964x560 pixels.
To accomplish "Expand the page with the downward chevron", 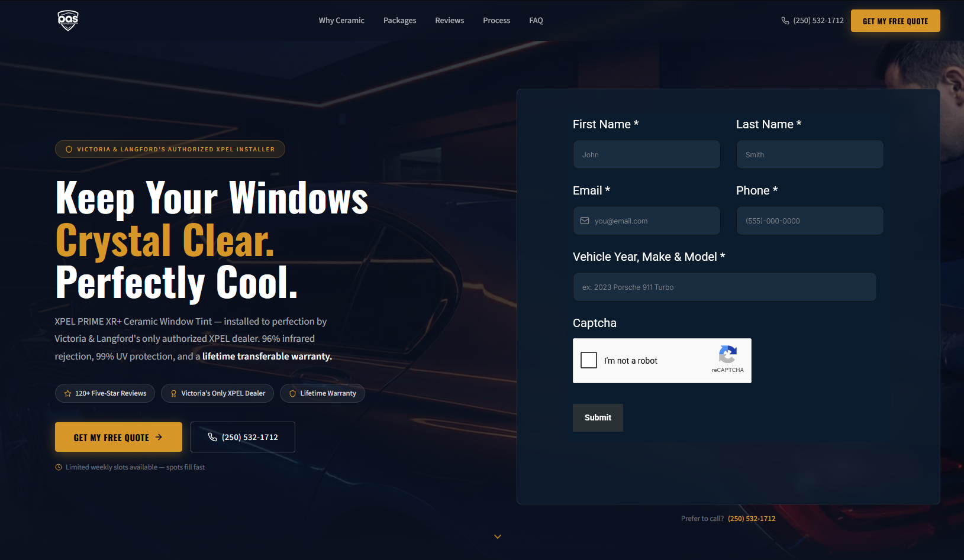I will click(497, 536).
